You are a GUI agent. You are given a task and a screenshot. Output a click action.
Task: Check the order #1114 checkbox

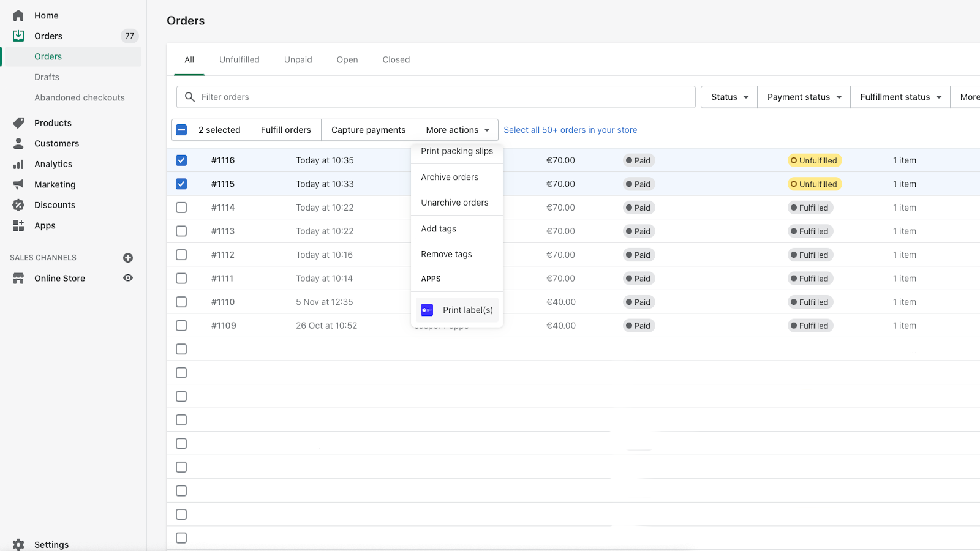click(x=181, y=208)
